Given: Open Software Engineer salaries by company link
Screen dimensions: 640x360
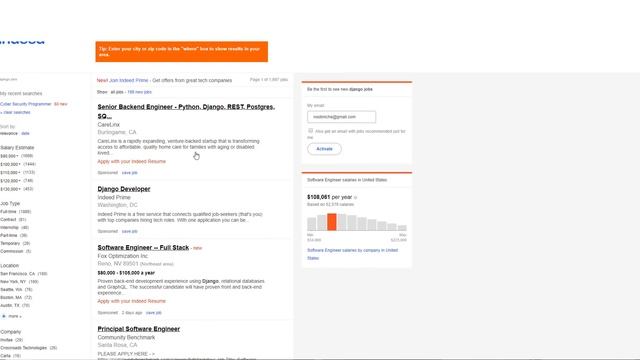Looking at the screenshot, I should [352, 254].
